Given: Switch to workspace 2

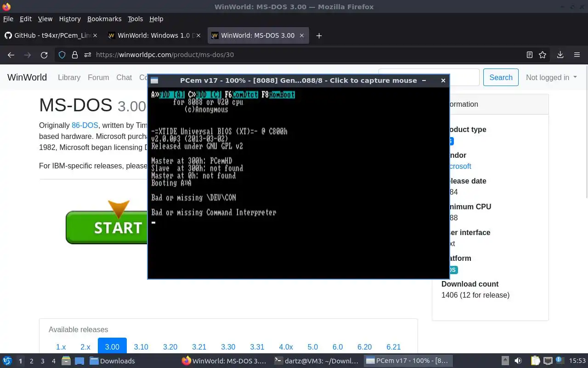Looking at the screenshot, I should pos(31,361).
